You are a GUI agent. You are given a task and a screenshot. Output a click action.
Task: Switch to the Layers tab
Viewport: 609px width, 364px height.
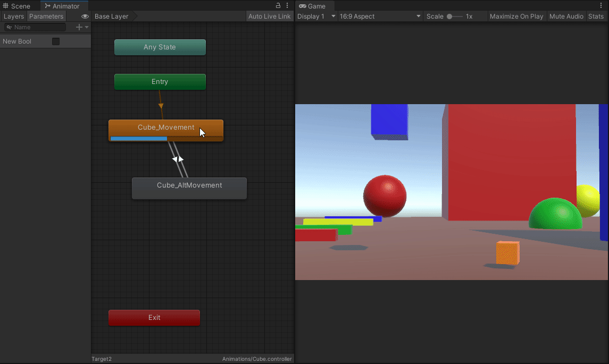[14, 16]
